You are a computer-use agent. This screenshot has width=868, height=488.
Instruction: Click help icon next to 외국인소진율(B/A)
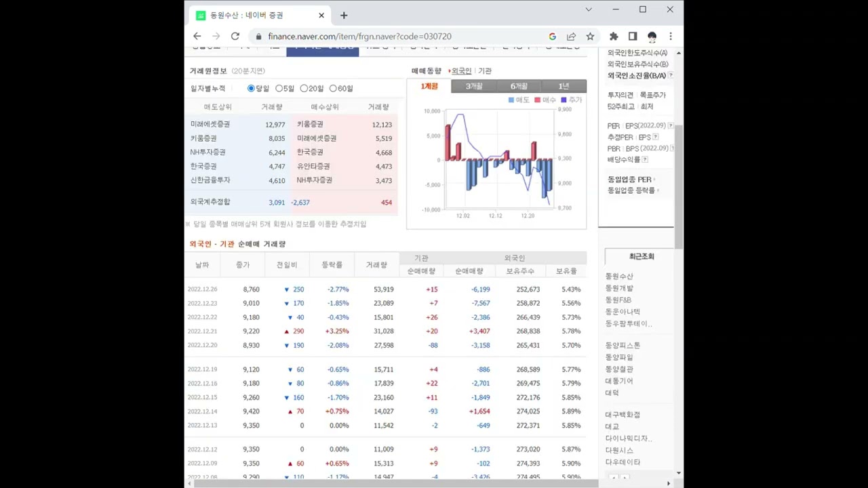tap(671, 75)
